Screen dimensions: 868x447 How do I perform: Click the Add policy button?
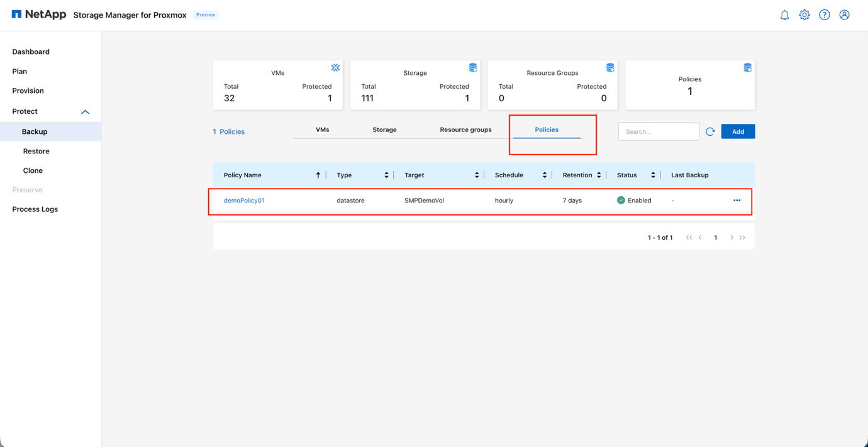tap(738, 131)
